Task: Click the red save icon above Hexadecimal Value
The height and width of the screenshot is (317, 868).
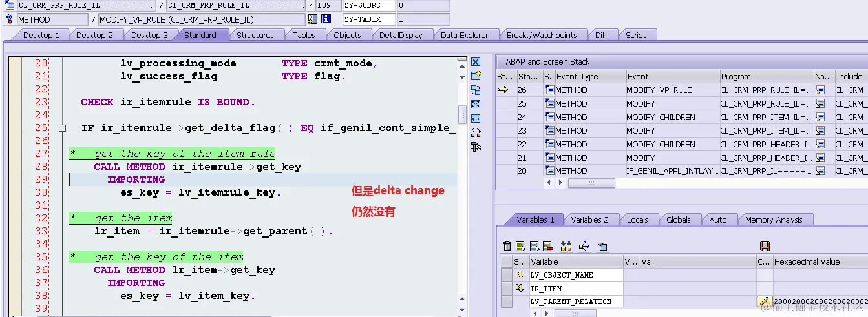Action: coord(765,246)
